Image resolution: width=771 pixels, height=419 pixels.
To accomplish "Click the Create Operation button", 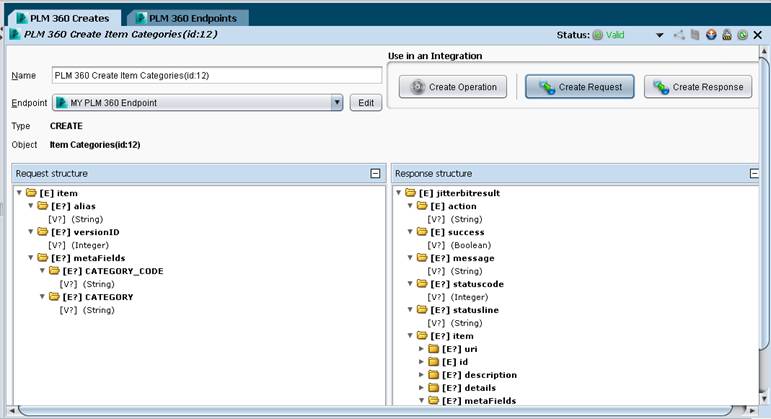I will point(453,87).
